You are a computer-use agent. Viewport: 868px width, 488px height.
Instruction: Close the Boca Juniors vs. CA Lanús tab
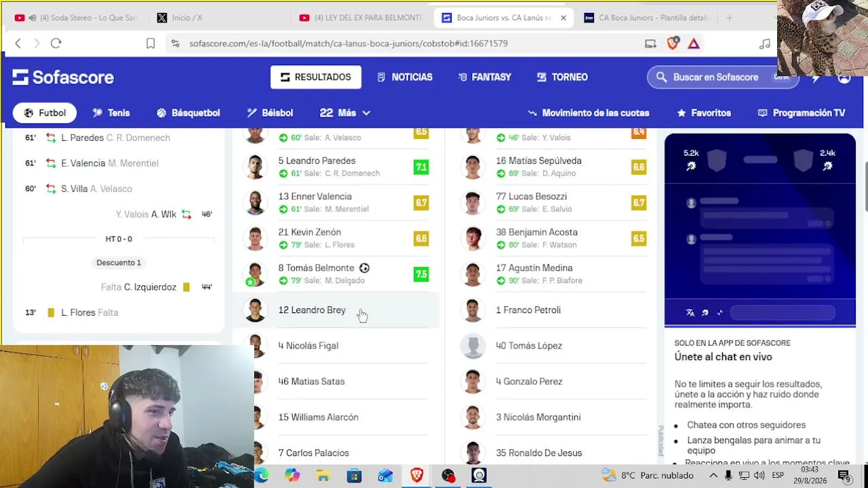click(563, 18)
